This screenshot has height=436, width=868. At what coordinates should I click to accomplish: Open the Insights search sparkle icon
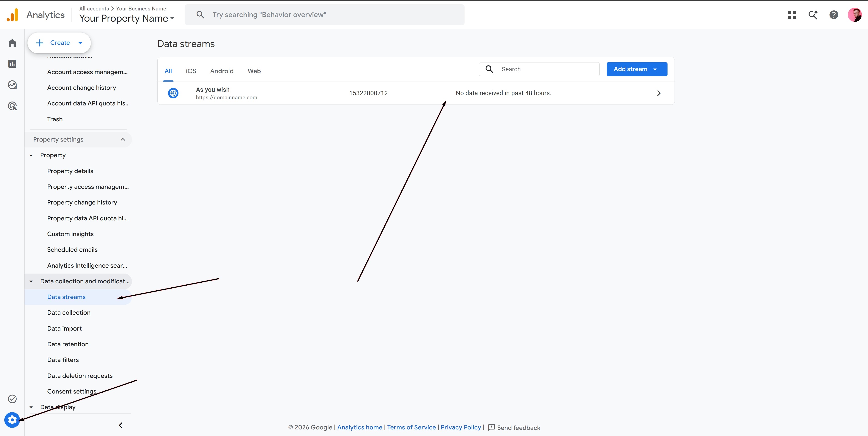tap(813, 15)
